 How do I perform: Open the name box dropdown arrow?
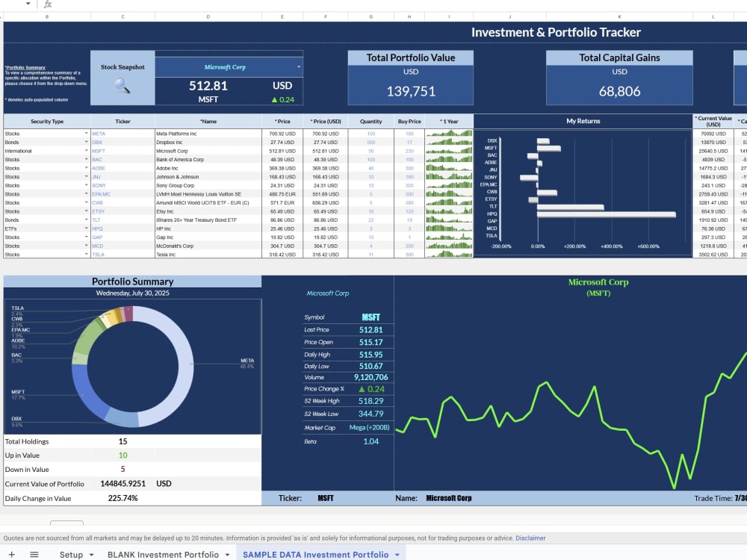pos(28,4)
